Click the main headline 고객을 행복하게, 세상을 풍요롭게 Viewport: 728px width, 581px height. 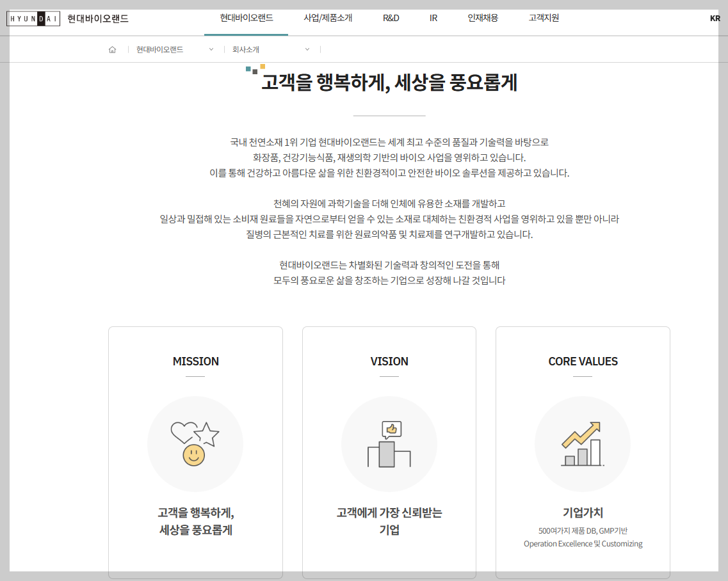pyautogui.click(x=389, y=82)
